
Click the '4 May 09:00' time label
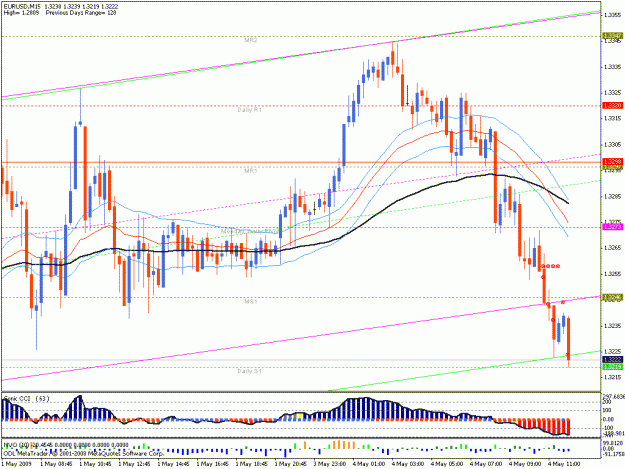525,464
